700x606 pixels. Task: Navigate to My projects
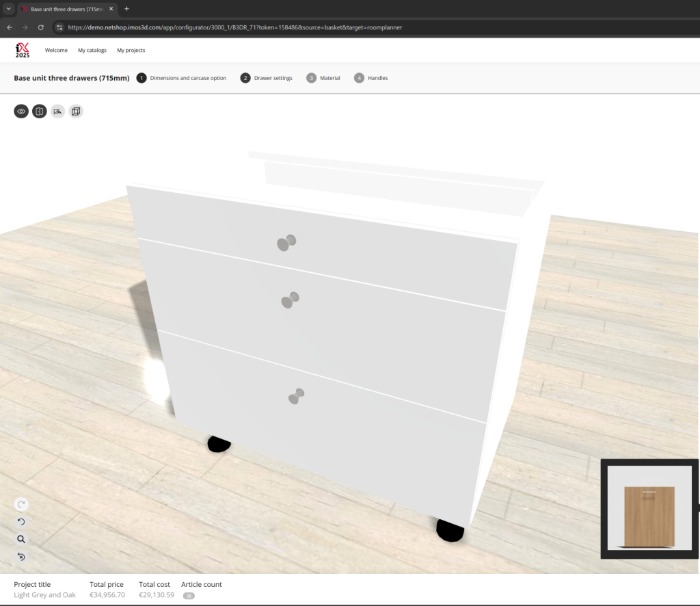131,50
